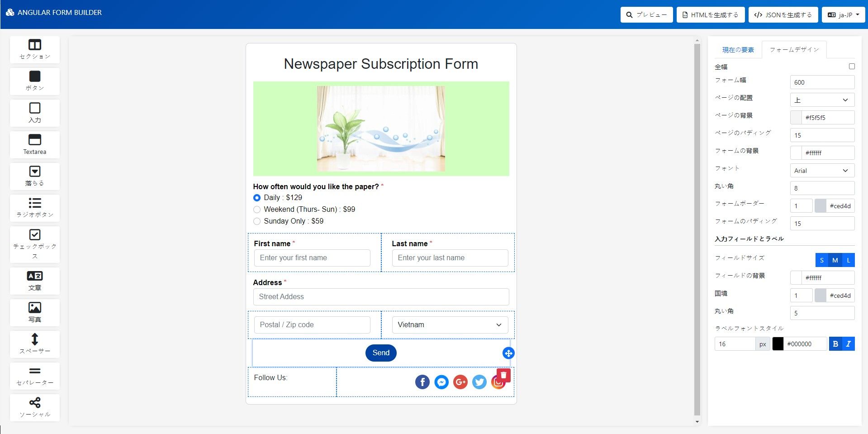Pick the form background color swatch

tap(796, 153)
